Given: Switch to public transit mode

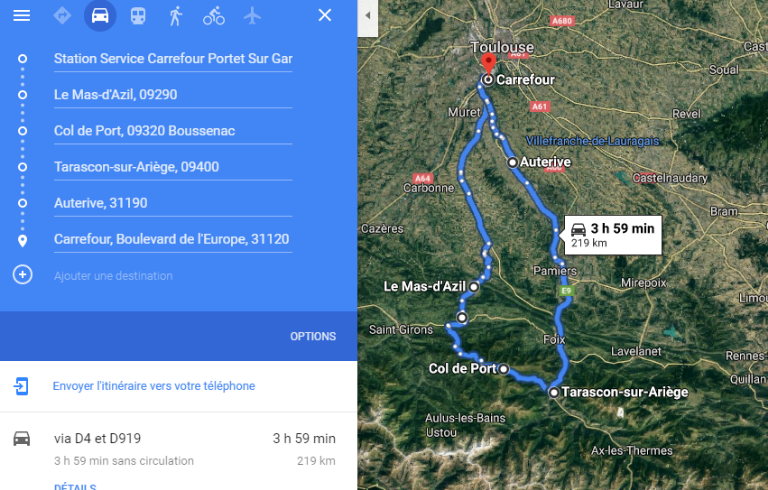Looking at the screenshot, I should click(x=138, y=16).
